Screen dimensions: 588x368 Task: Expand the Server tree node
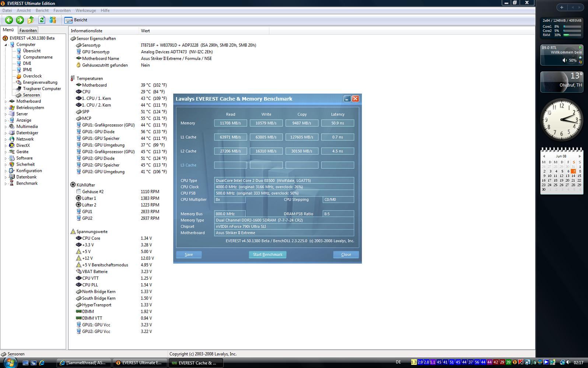click(6, 114)
